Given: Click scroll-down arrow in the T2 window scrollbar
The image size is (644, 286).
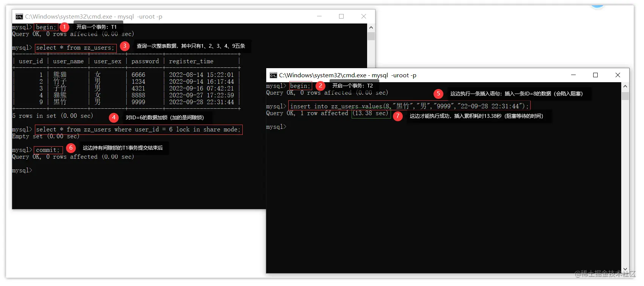Looking at the screenshot, I should 625,269.
